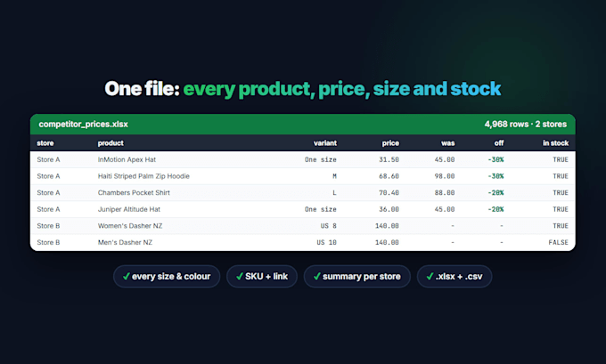Click the 'SKU + link' pill
Screen dimensions: 606x364
(x=262, y=277)
